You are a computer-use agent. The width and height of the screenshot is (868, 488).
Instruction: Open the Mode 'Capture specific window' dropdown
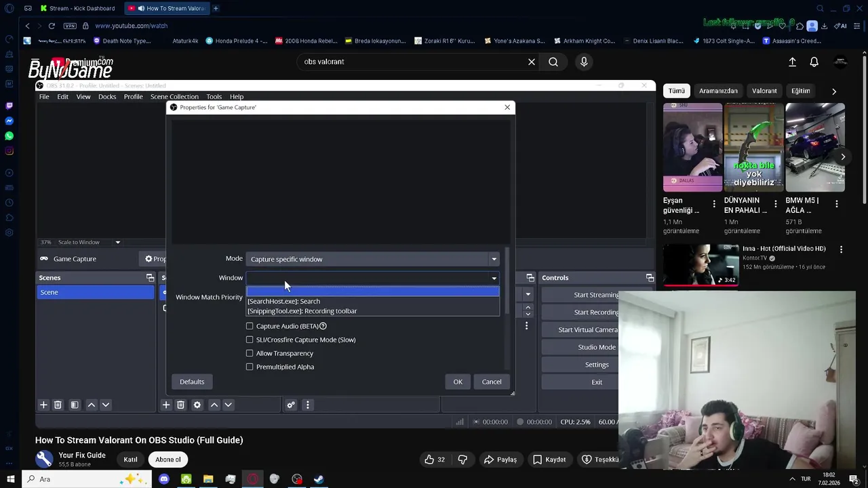(x=373, y=259)
